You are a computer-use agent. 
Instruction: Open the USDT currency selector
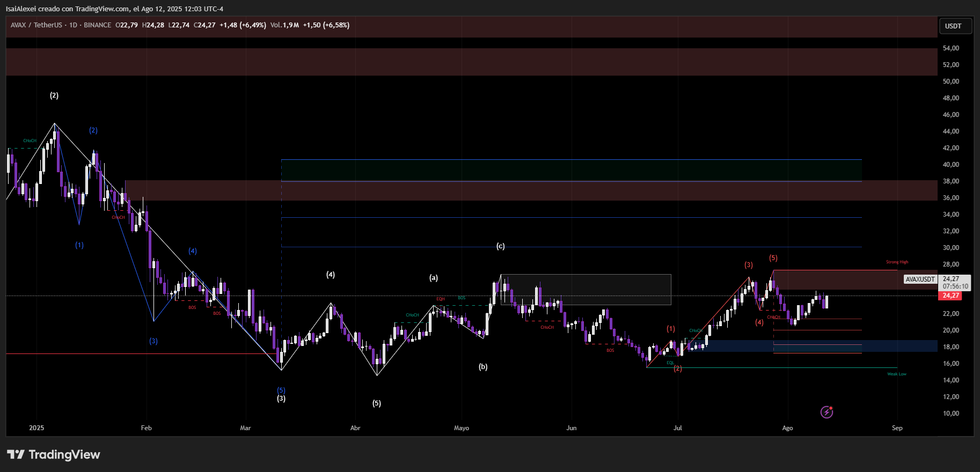955,26
